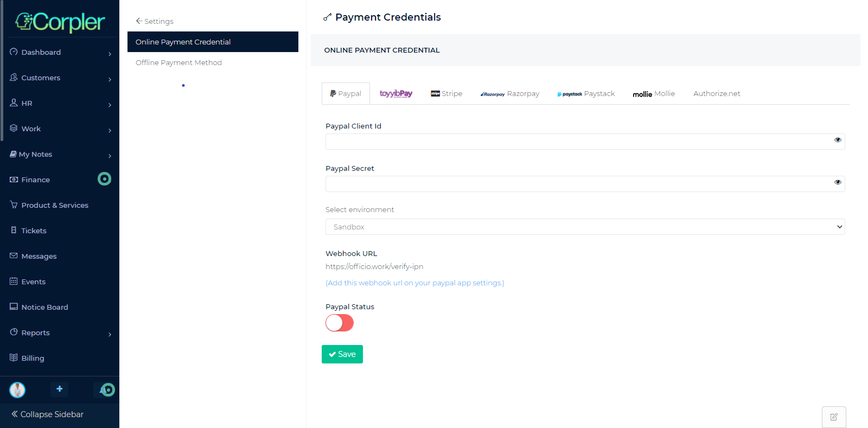The height and width of the screenshot is (428, 868).
Task: Open the Select environment dropdown
Action: coord(585,227)
